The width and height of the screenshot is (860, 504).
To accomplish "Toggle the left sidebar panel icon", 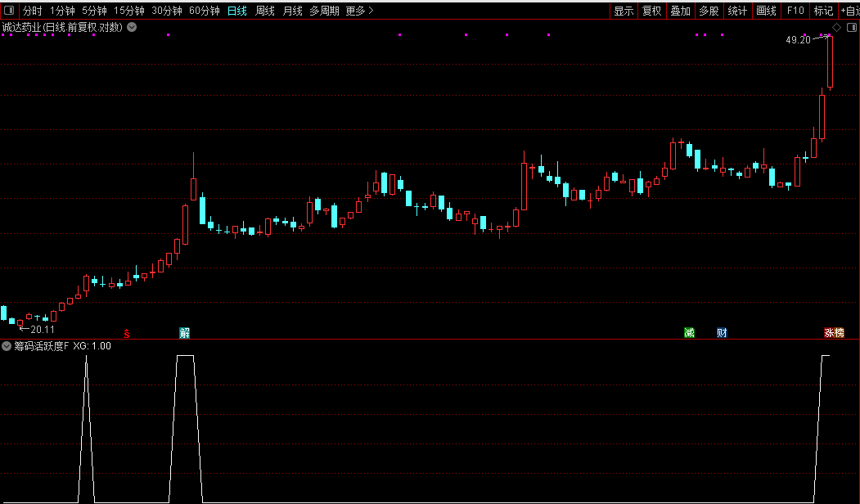I will [9, 11].
